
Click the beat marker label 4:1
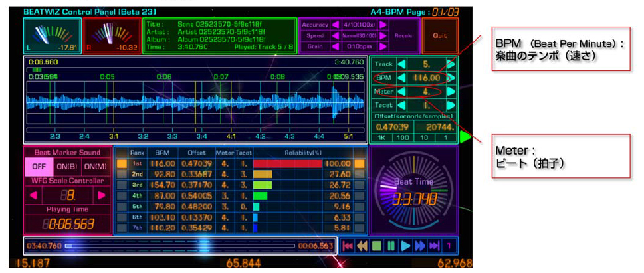231,136
